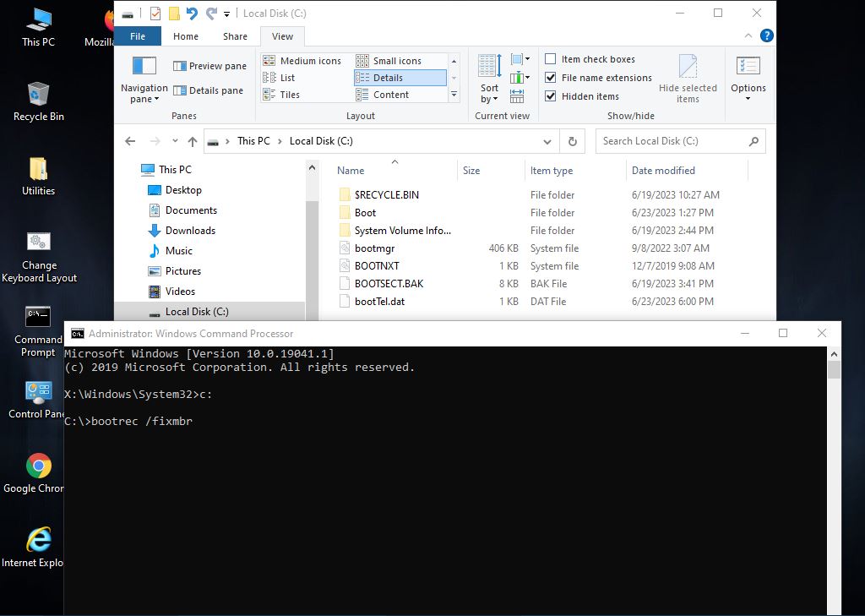Click the Search Local Disk (C:) field
This screenshot has width=865, height=616.
pos(672,141)
